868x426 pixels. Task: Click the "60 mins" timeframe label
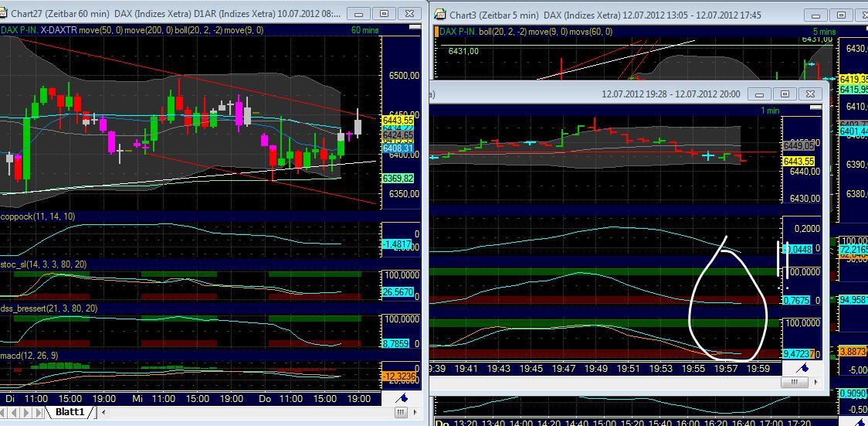point(364,30)
